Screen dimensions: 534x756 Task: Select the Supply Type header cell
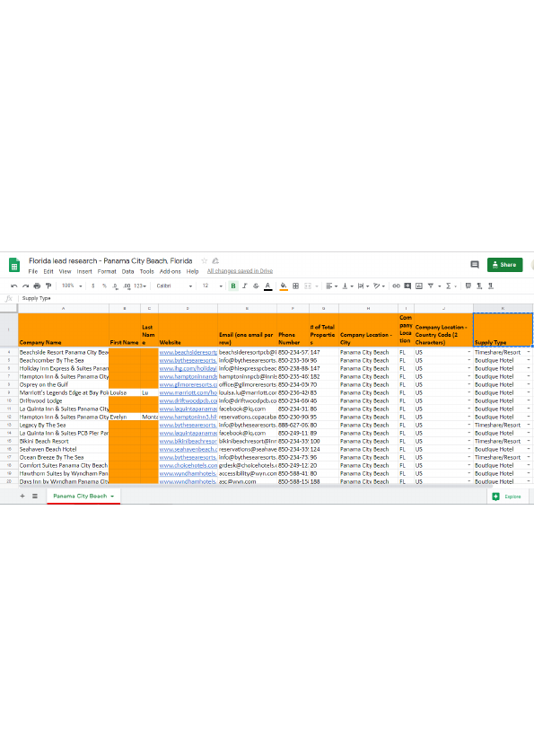503,330
